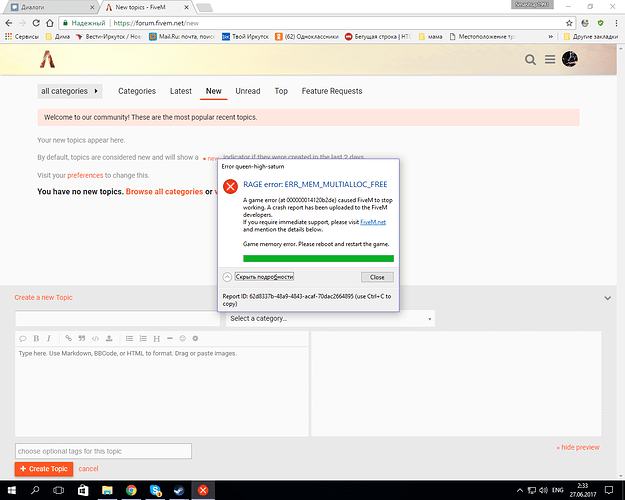
Task: Switch to the Диалоги browser tab
Action: (52, 7)
